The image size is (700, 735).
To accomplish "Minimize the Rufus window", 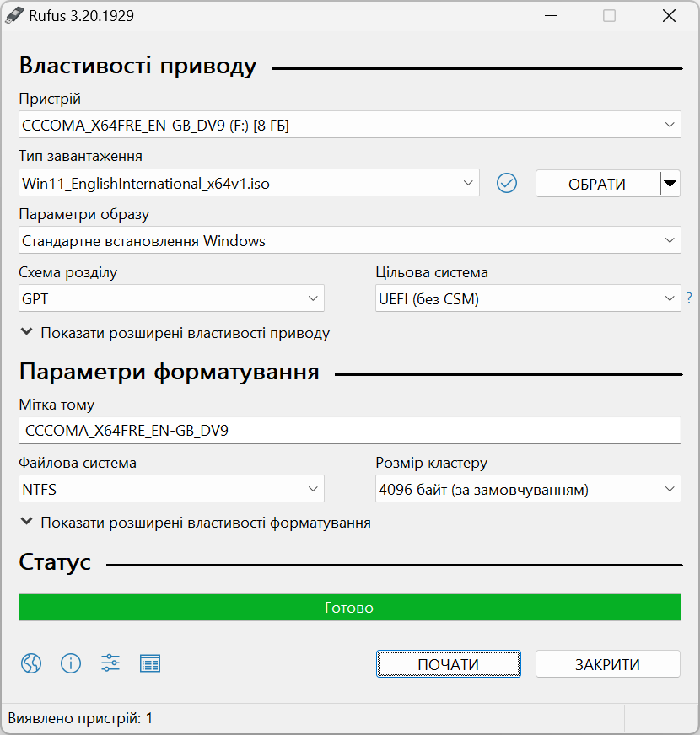I will coord(552,15).
